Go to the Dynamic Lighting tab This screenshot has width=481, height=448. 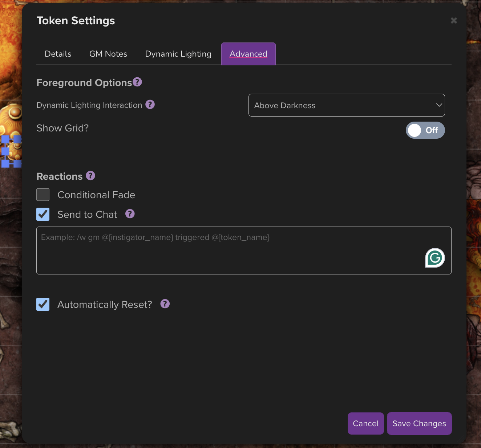pos(178,54)
